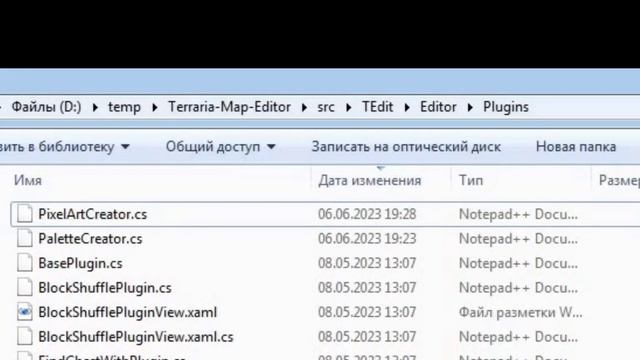Click the BasePlugin.cs file icon
The height and width of the screenshot is (360, 640).
click(x=24, y=263)
